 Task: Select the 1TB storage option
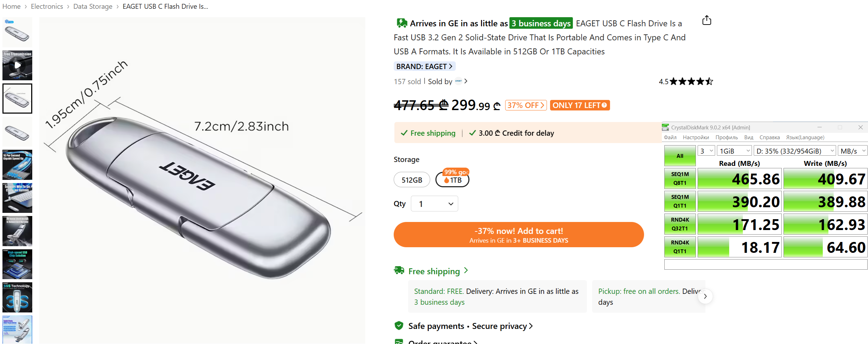coord(452,180)
